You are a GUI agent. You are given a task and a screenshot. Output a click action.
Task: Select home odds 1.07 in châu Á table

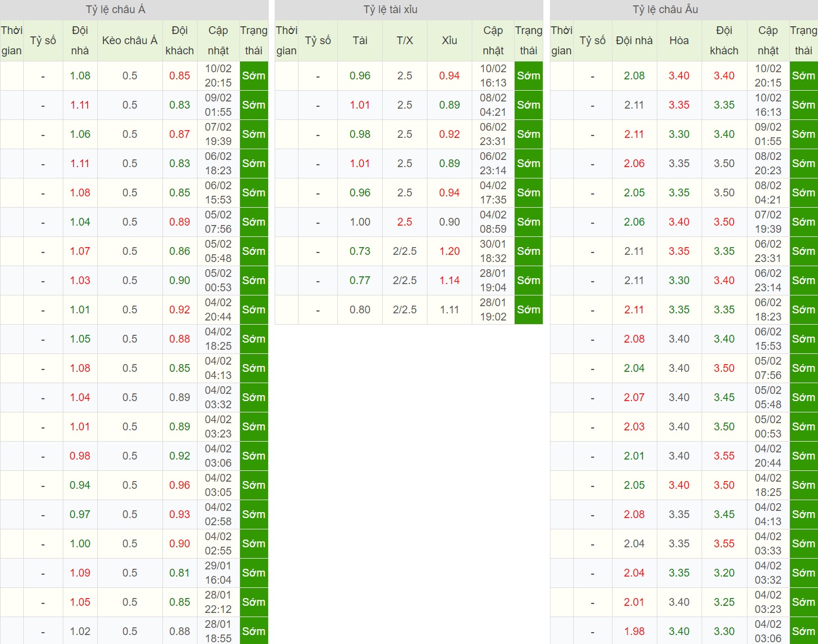point(80,251)
